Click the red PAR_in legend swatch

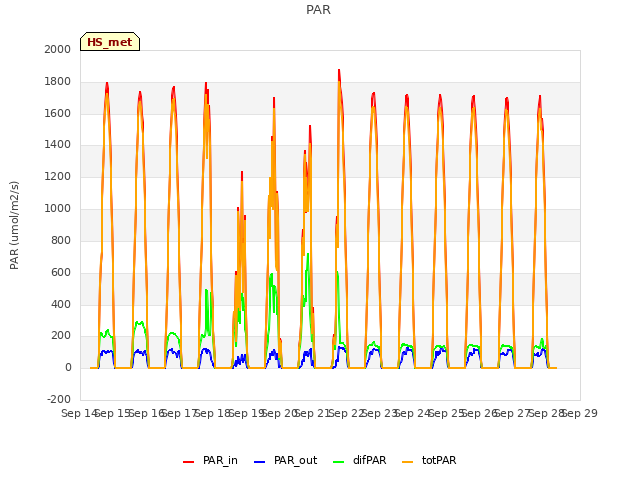(x=189, y=462)
